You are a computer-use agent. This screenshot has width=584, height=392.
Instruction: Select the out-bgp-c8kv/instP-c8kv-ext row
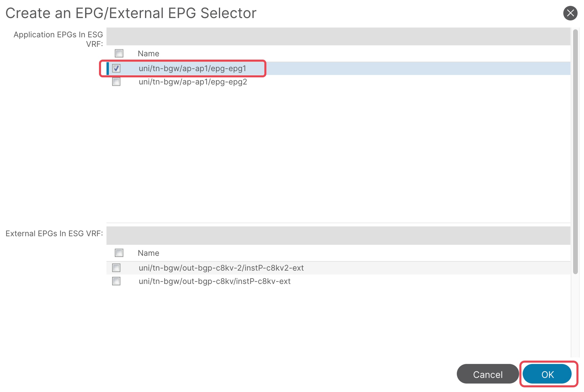[x=338, y=281]
